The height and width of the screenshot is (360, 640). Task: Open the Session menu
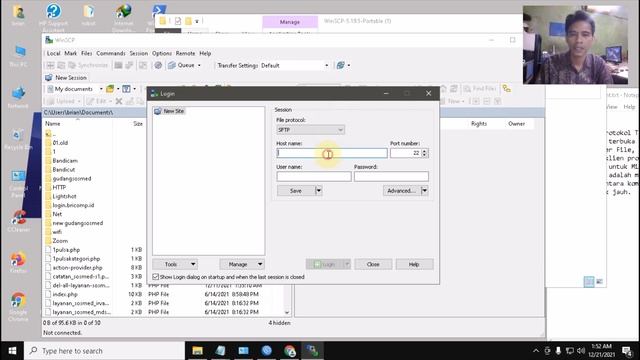pos(139,53)
